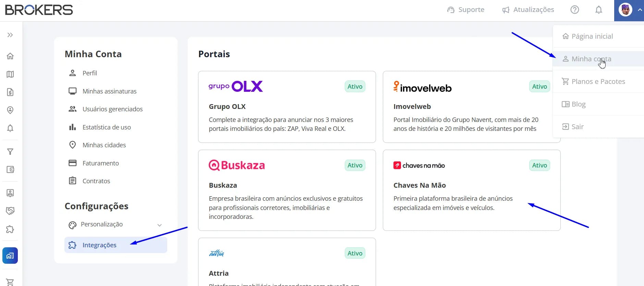Image resolution: width=644 pixels, height=286 pixels.
Task: Select the Buskaza portal card
Action: [287, 190]
